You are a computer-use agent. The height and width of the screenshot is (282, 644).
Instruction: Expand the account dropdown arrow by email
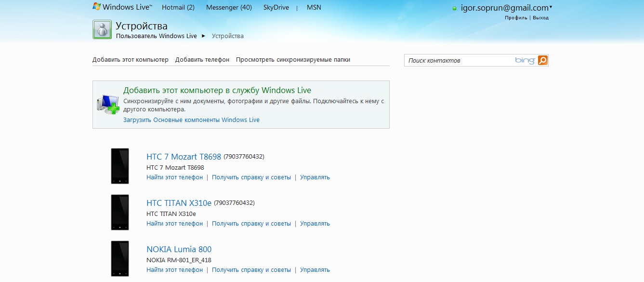click(x=551, y=7)
